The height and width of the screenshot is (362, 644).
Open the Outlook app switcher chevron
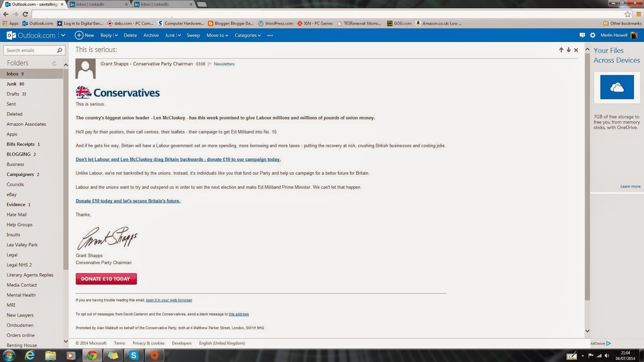click(63, 35)
